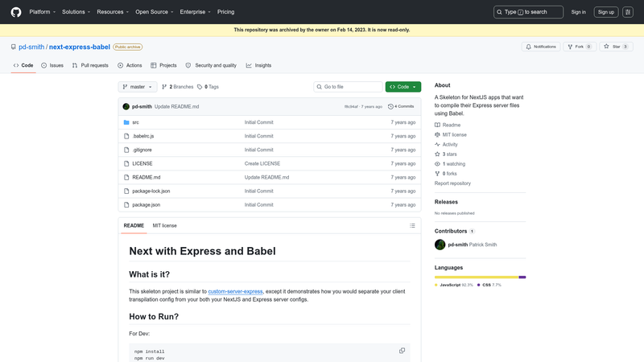
Task: Click the pd-smith avatar in the commit header
Action: pyautogui.click(x=126, y=106)
